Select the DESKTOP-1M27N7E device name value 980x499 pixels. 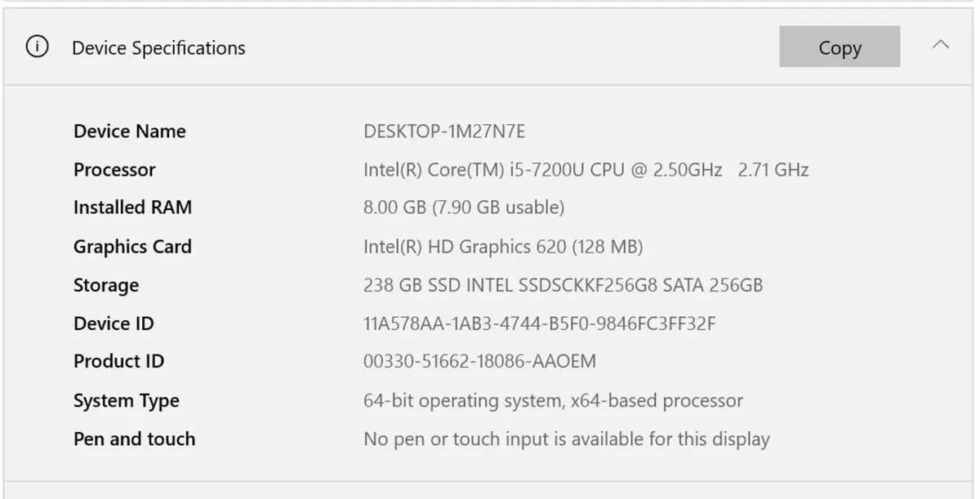tap(444, 131)
